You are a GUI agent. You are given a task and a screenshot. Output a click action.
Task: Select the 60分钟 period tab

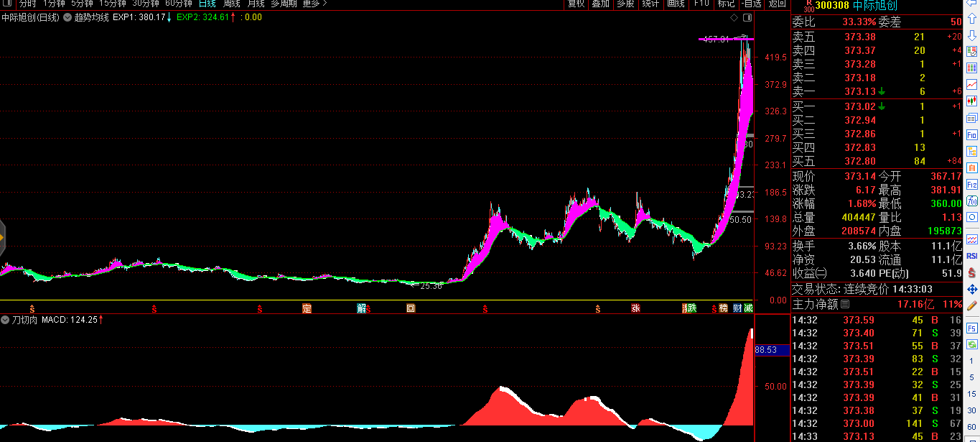tap(179, 4)
